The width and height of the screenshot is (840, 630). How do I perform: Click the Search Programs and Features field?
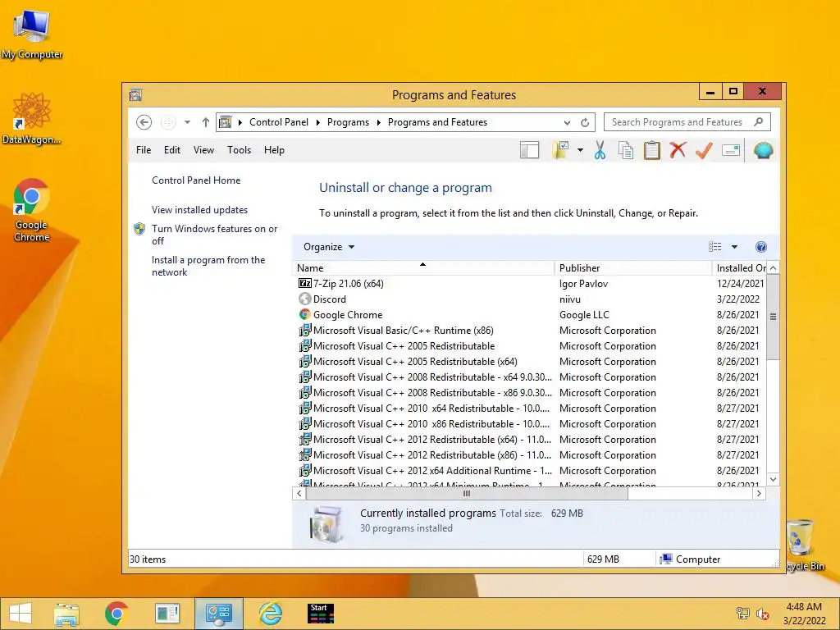point(687,122)
